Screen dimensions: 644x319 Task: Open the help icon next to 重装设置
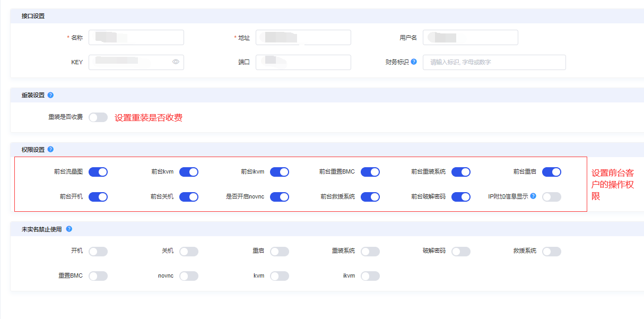[x=50, y=95]
